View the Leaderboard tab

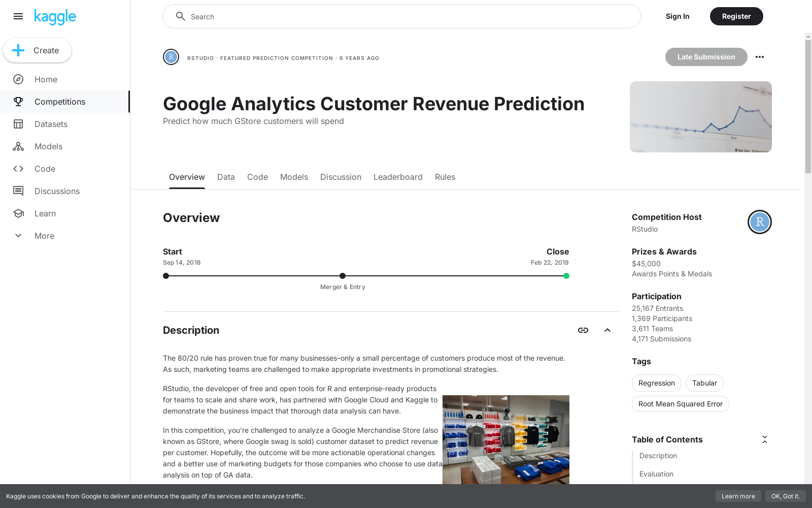(x=398, y=177)
